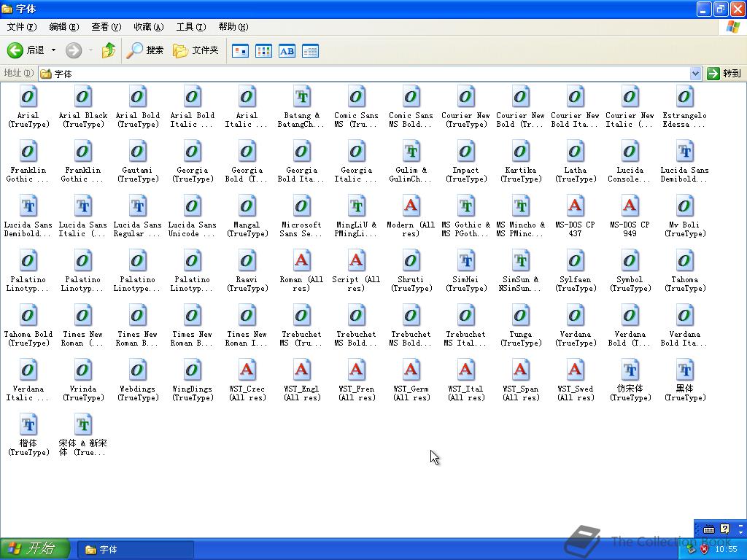Click the language bar keyboard icon
The image size is (747, 560).
(709, 529)
